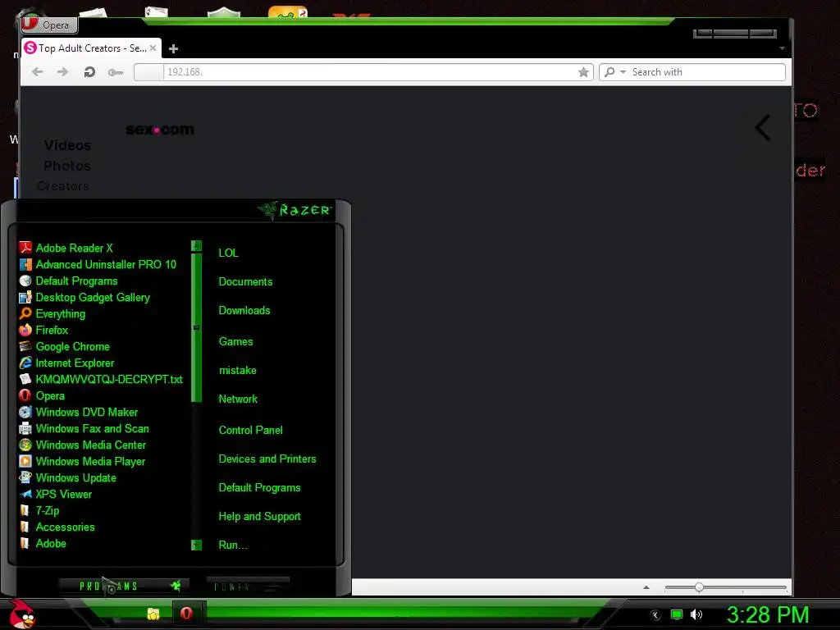Click the Power button in the start menu
Viewport: 840px width, 630px height.
tap(248, 586)
